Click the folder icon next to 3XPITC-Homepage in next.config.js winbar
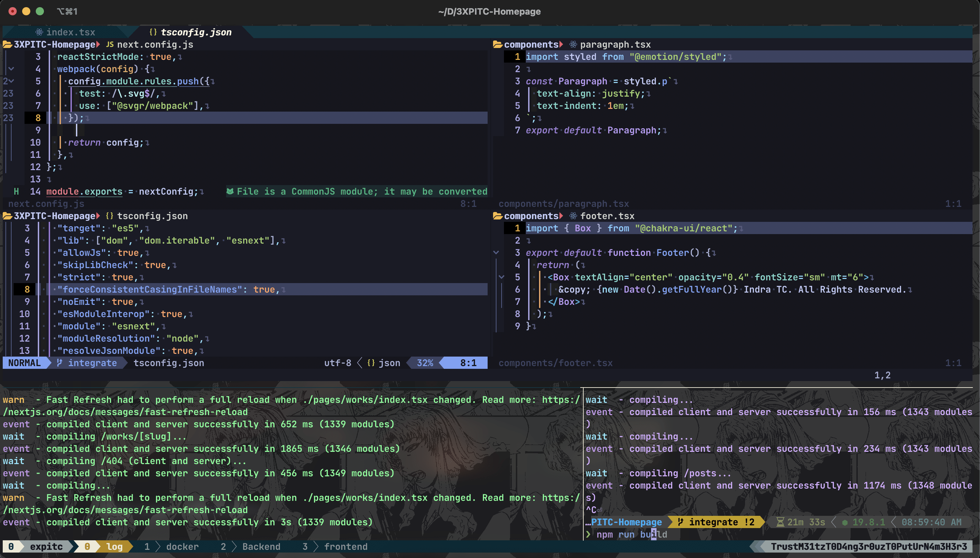This screenshot has height=558, width=980. 7,45
